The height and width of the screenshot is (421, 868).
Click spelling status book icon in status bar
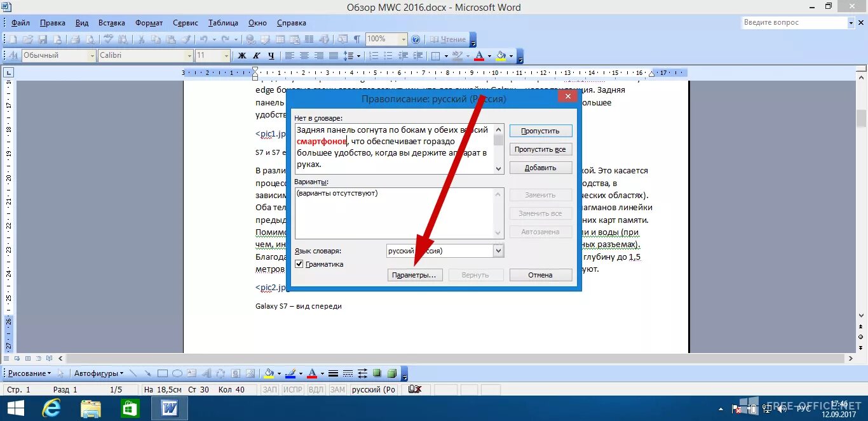tap(416, 389)
